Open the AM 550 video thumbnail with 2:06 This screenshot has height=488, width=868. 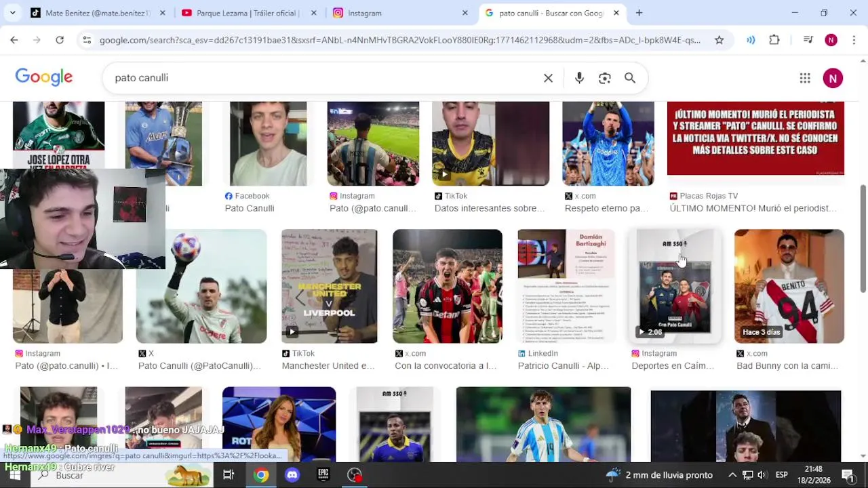[x=675, y=286]
